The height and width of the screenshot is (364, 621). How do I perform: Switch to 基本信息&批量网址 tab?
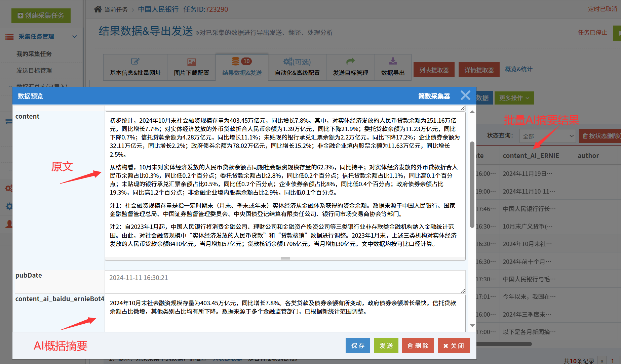point(135,67)
